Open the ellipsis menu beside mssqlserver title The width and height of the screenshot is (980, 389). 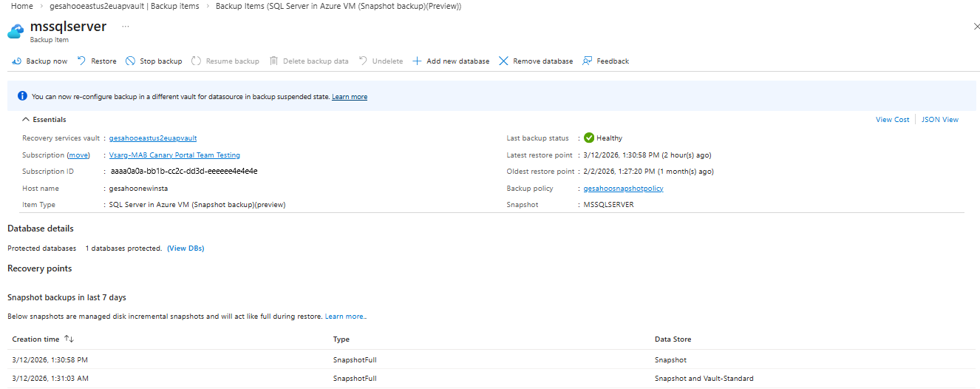point(126,27)
